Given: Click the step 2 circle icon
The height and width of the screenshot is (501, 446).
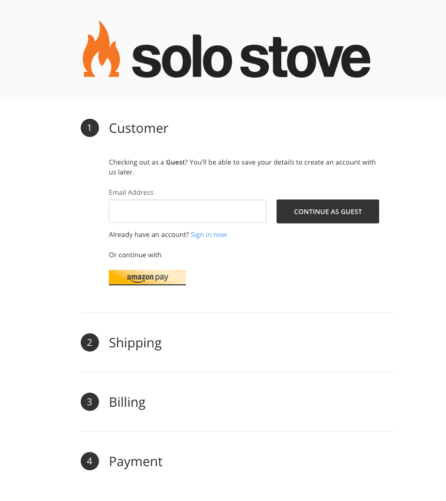Looking at the screenshot, I should [90, 342].
